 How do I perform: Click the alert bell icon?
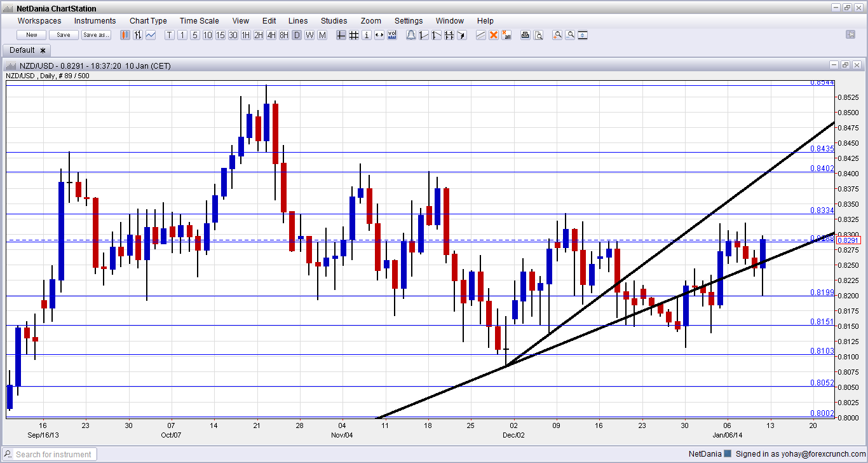click(411, 35)
